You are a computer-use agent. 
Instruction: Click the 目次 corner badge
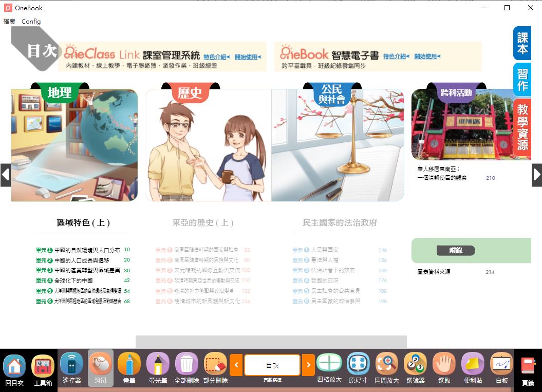pos(36,49)
